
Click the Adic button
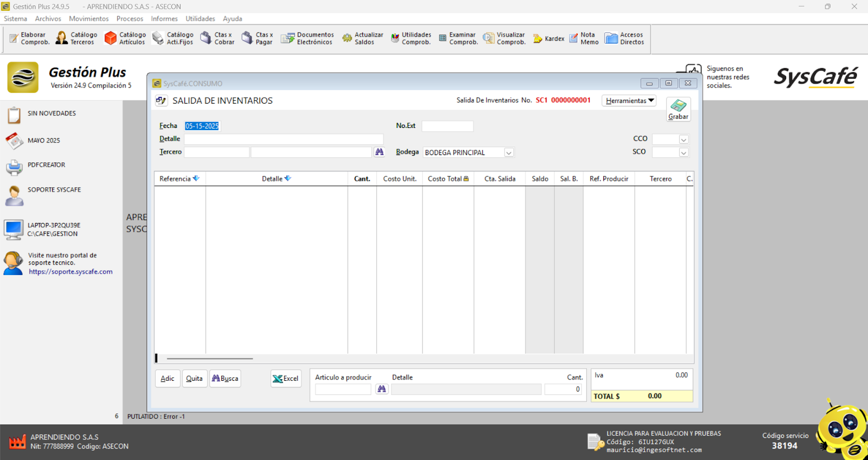[167, 379]
